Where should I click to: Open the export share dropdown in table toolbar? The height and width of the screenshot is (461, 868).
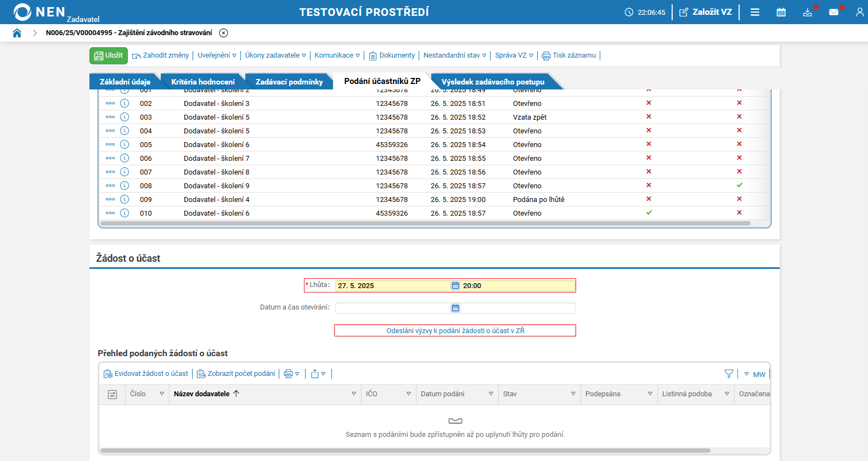click(318, 374)
